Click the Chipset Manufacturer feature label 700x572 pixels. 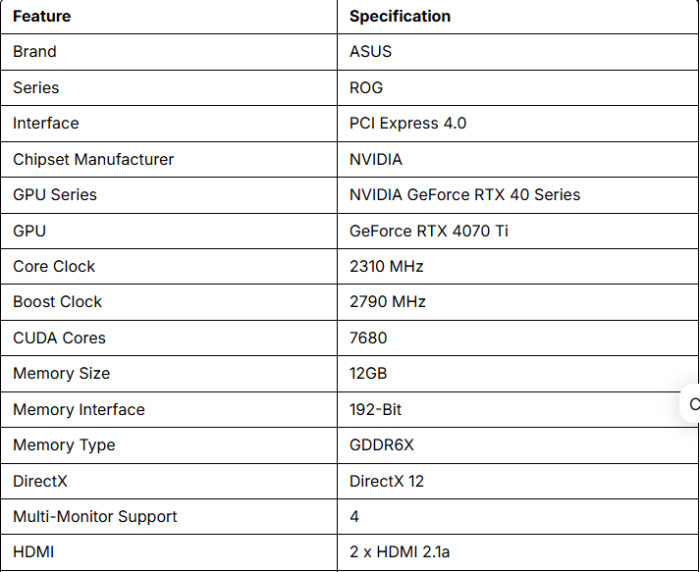click(x=93, y=159)
